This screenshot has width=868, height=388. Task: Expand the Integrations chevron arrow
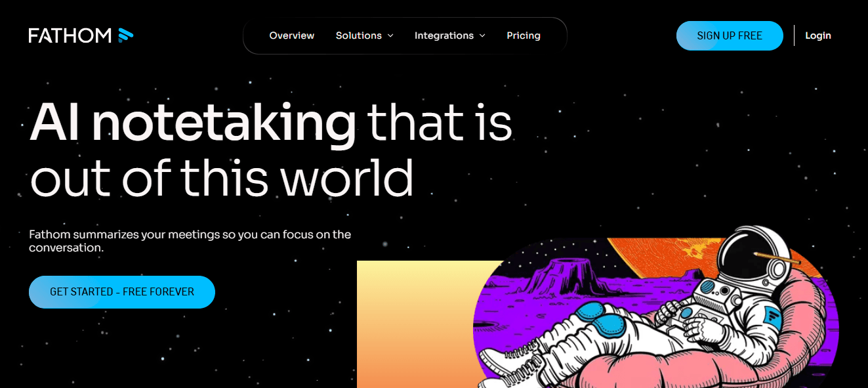(482, 35)
